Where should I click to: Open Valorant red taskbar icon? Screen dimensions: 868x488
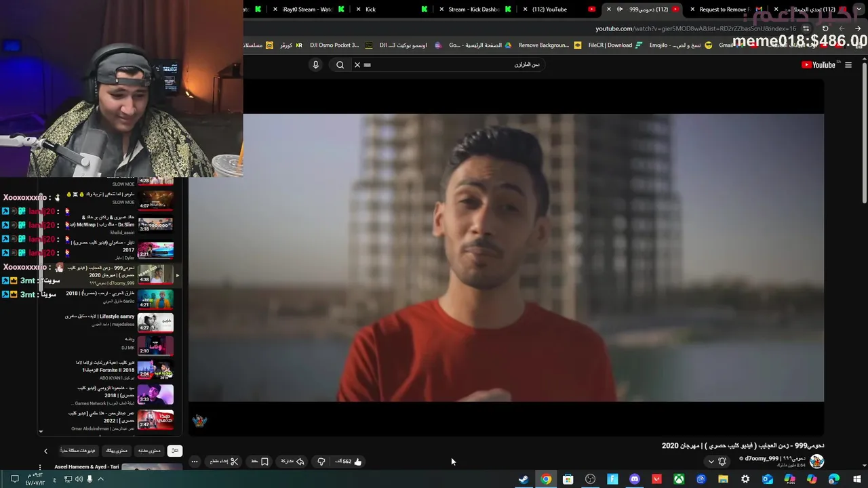coord(656,479)
